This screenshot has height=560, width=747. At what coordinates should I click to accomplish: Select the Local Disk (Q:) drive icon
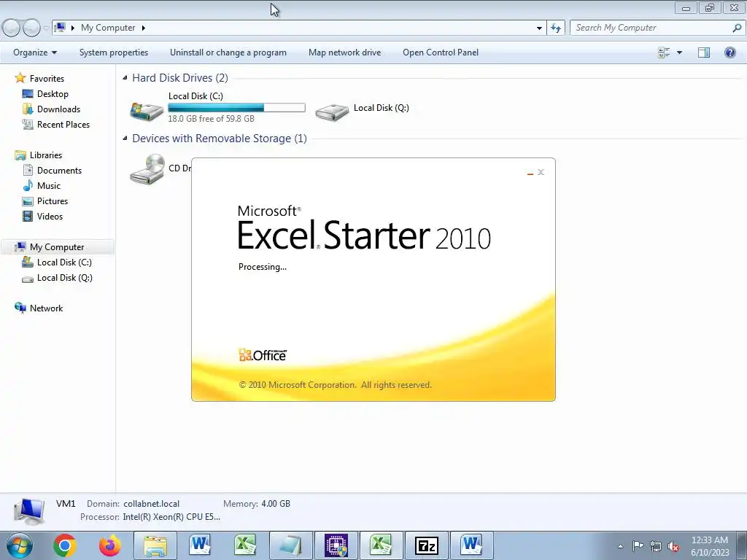(332, 111)
